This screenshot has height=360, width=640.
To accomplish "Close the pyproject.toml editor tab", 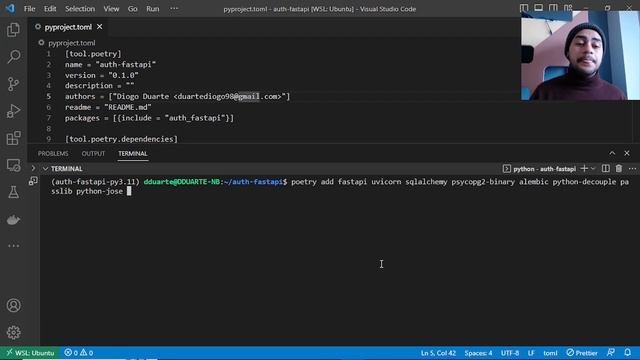I will pyautogui.click(x=100, y=27).
